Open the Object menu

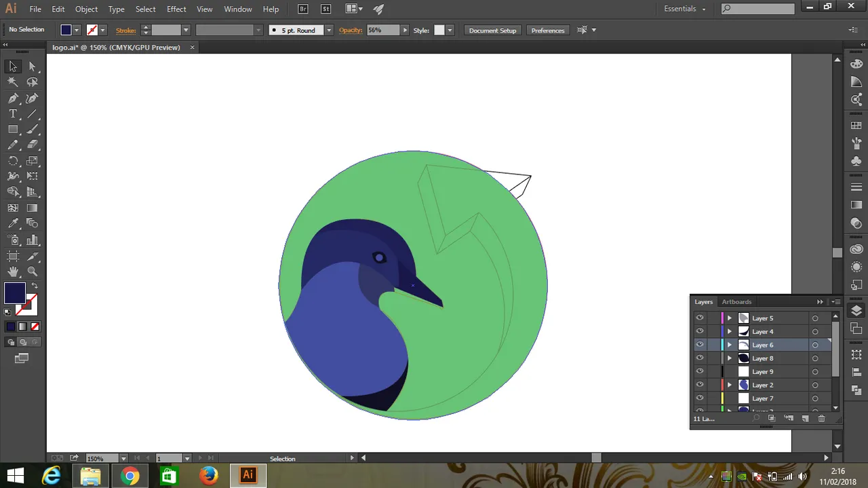[86, 9]
